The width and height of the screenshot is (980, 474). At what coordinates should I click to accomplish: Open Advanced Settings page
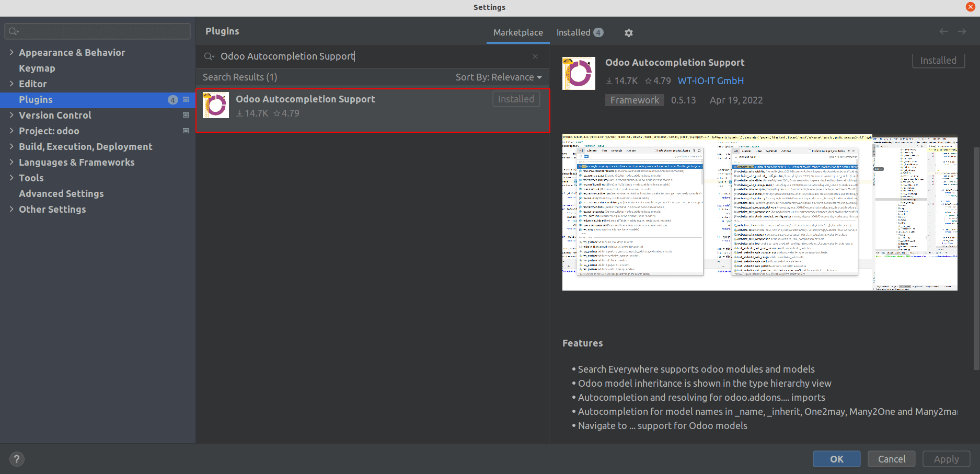point(61,194)
